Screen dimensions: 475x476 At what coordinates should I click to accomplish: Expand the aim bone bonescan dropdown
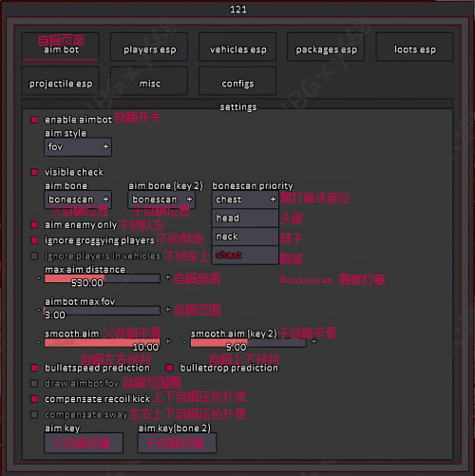click(x=78, y=200)
